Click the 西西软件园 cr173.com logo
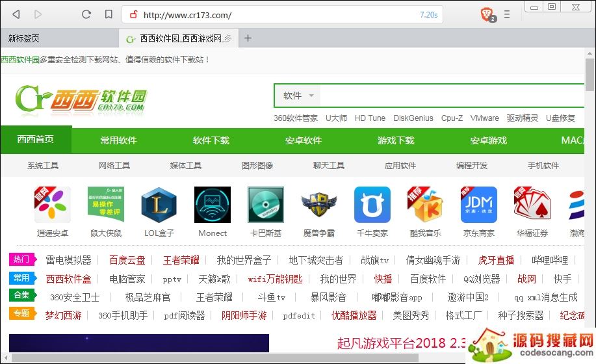 81,99
